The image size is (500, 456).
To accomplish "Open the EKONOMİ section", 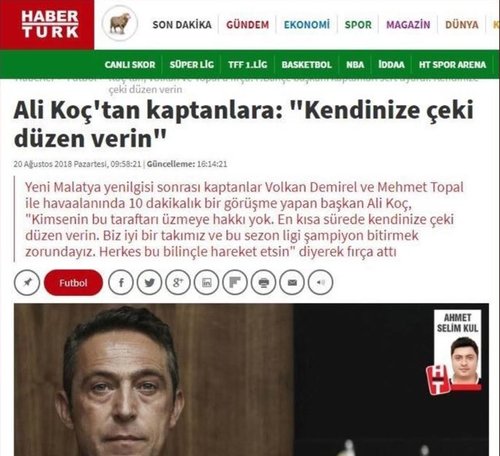I will (x=307, y=25).
